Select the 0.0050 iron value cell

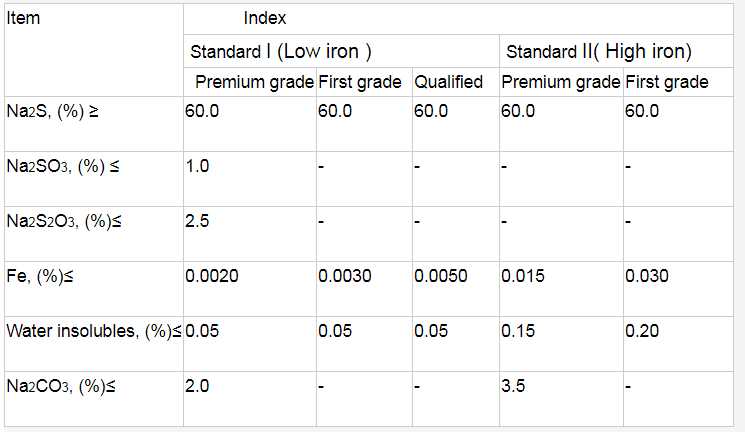(440, 276)
